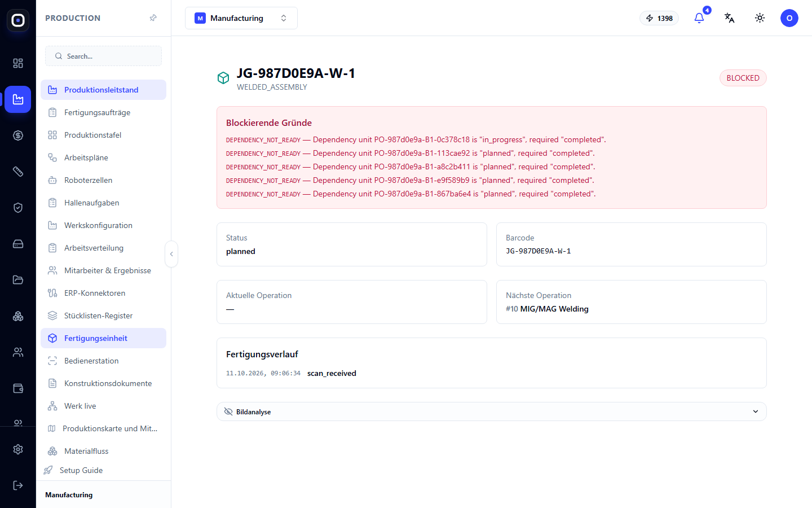Select the active production chart icon in the left rail
The height and width of the screenshot is (508, 812).
tap(18, 99)
